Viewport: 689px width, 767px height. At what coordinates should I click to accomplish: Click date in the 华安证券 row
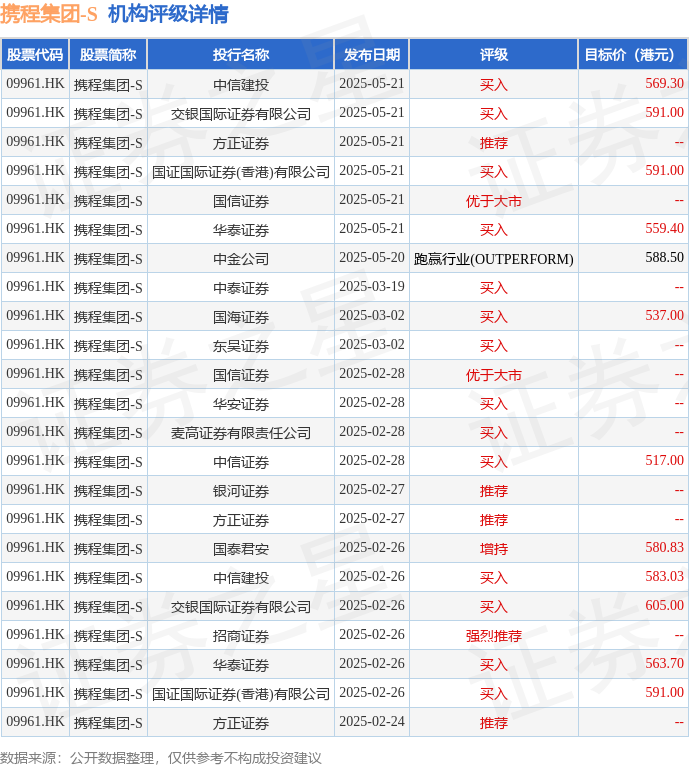tap(372, 403)
